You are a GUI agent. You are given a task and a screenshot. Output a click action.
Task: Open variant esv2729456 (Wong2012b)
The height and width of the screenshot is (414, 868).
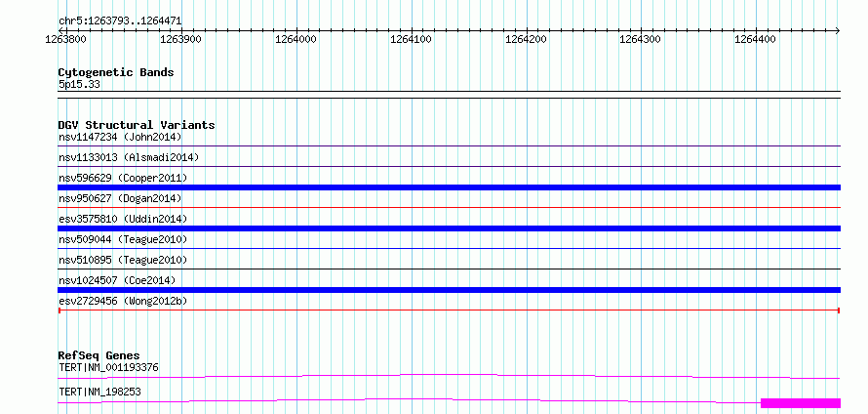tap(123, 301)
